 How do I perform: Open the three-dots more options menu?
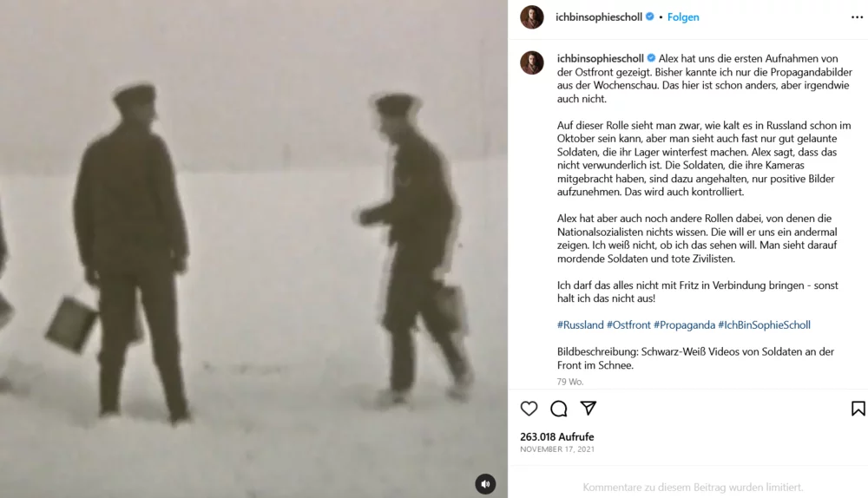857,17
